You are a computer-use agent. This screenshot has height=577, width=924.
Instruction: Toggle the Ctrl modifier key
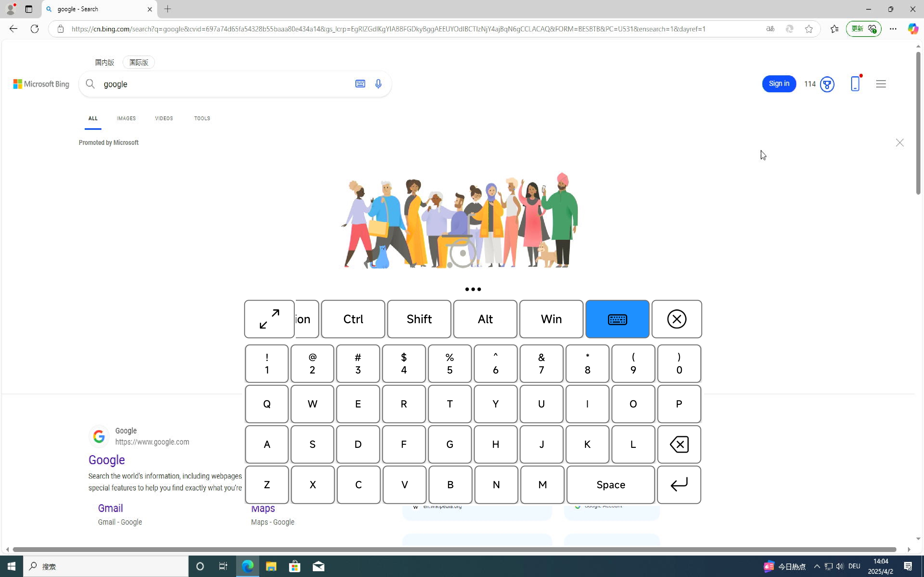point(353,319)
